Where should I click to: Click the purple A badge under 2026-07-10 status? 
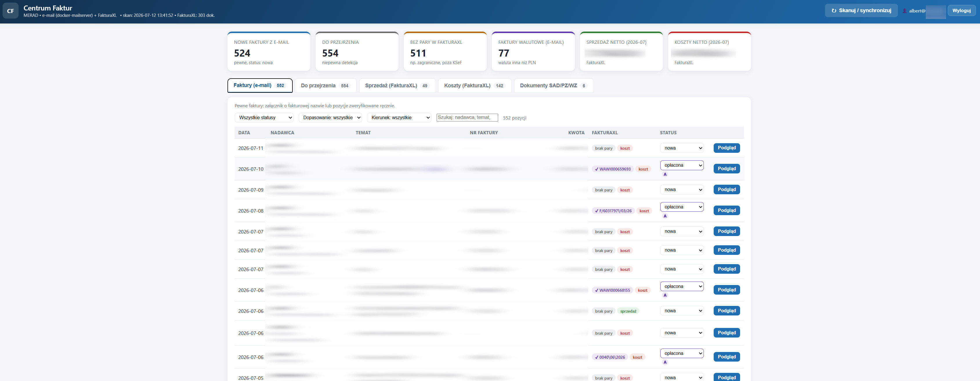[x=665, y=175]
